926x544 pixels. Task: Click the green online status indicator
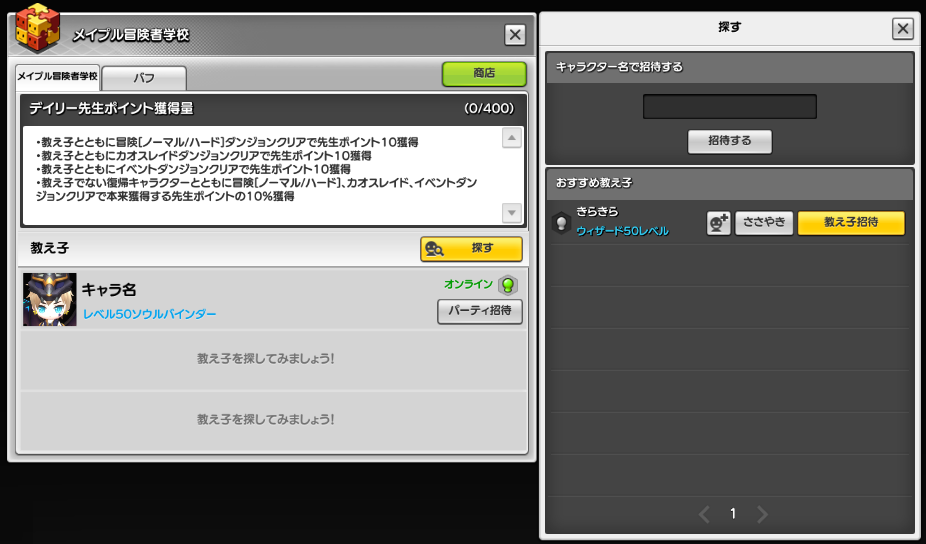coord(507,285)
